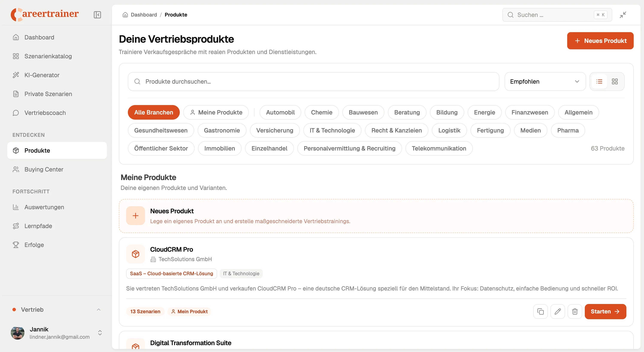Viewport: 644px width, 352px height.
Task: Collapse the sidebar panel icon
Action: (97, 15)
